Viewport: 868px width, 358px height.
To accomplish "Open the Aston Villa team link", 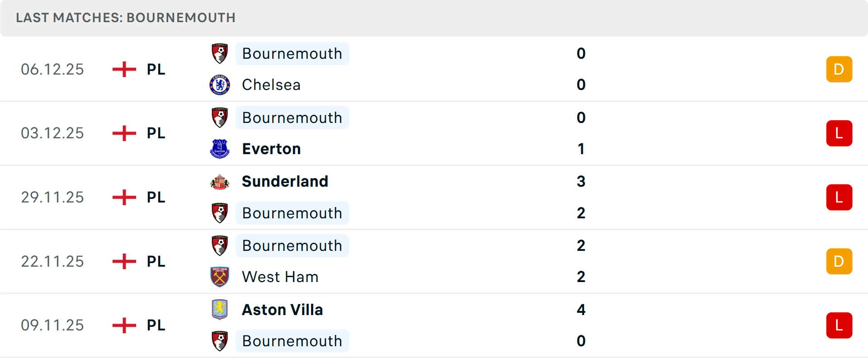I will (282, 310).
